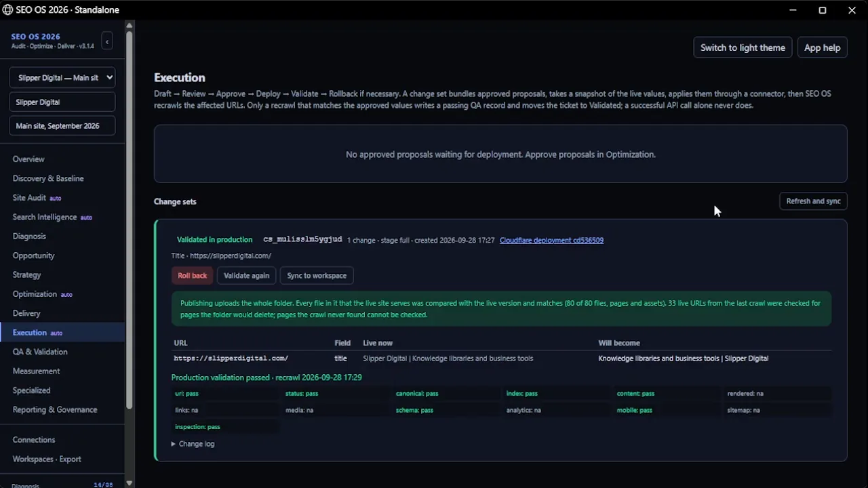Open Reporting & Governance
The width and height of the screenshot is (868, 488).
click(x=55, y=410)
